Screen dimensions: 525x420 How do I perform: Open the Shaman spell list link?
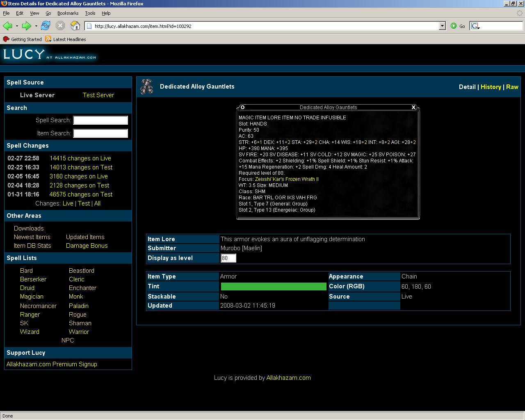(80, 323)
